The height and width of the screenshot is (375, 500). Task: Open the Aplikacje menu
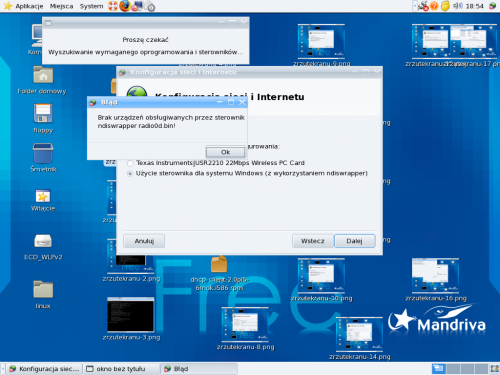coord(29,6)
